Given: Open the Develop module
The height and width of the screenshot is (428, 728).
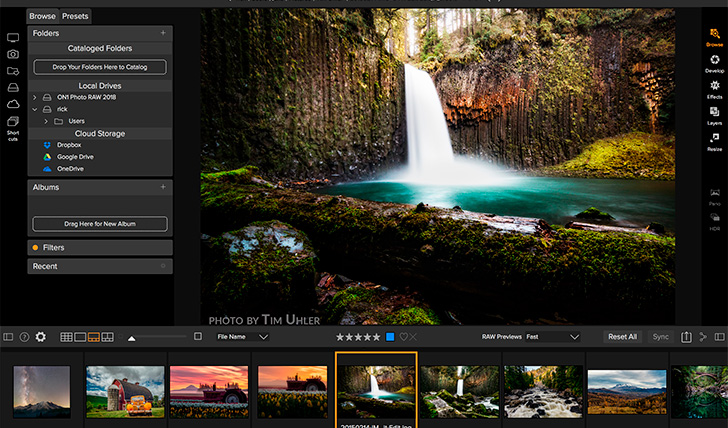Looking at the screenshot, I should tap(715, 64).
